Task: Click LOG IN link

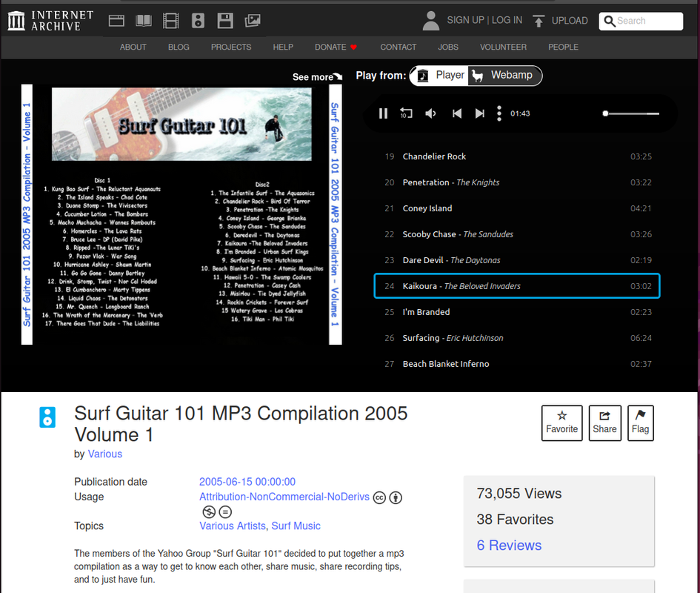Action: [x=507, y=20]
